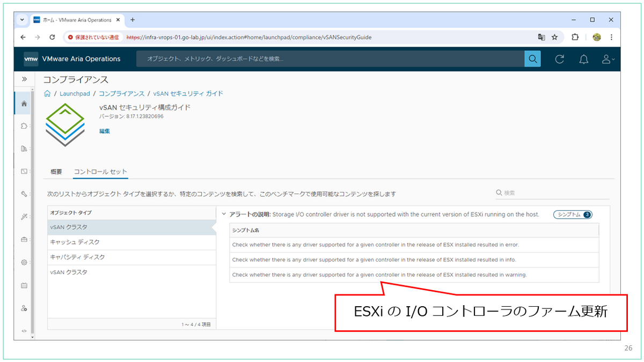
Task: Open the Plan briefcase sidebar icon
Action: click(x=24, y=240)
